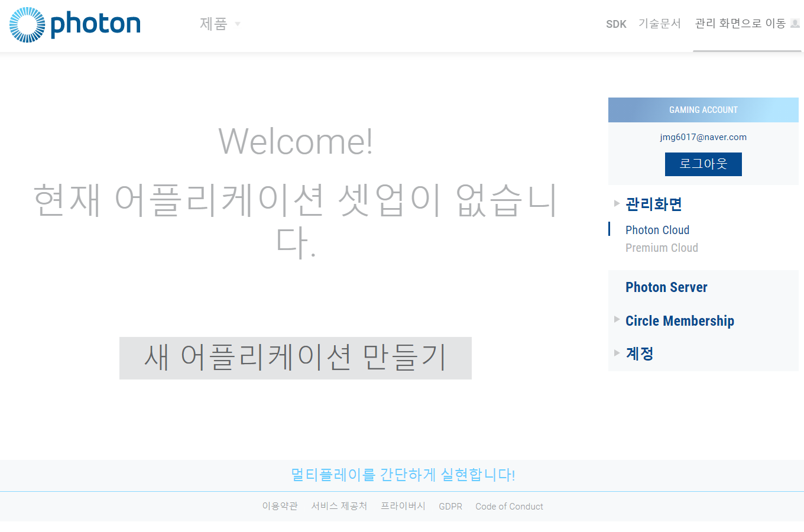Image resolution: width=804 pixels, height=532 pixels.
Task: Open the 서비스 제공처 footer link
Action: pyautogui.click(x=339, y=506)
